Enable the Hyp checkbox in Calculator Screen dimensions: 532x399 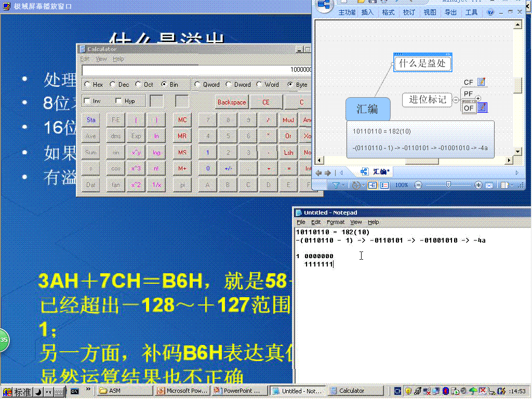point(119,101)
